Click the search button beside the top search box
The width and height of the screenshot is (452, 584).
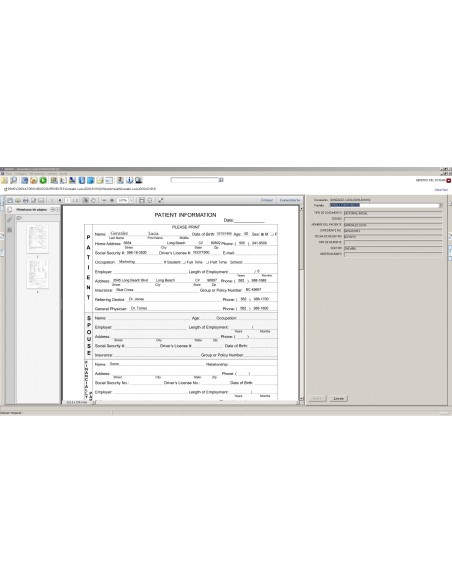(221, 180)
